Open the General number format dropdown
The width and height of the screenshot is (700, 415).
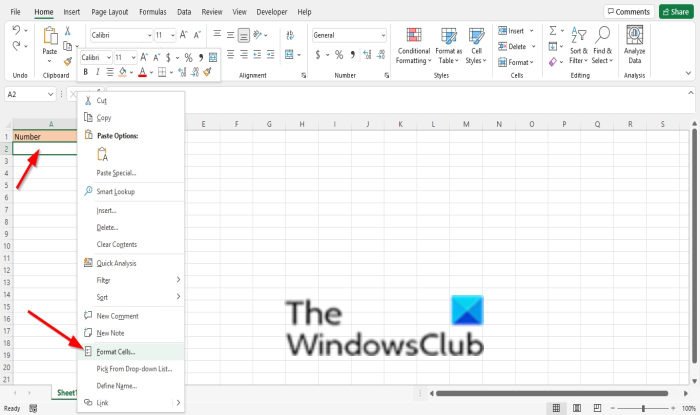click(x=383, y=35)
